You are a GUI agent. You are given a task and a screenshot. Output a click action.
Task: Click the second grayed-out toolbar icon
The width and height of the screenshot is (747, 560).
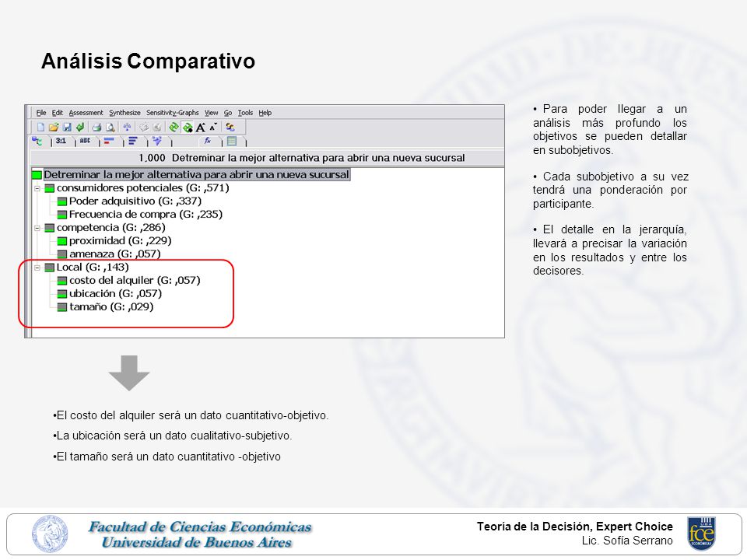(x=156, y=127)
